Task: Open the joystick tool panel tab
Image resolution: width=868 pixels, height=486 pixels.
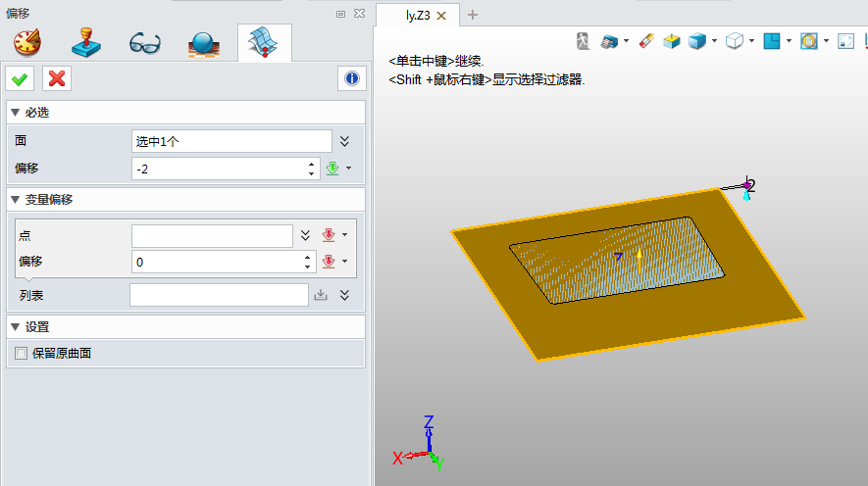Action: [87, 44]
